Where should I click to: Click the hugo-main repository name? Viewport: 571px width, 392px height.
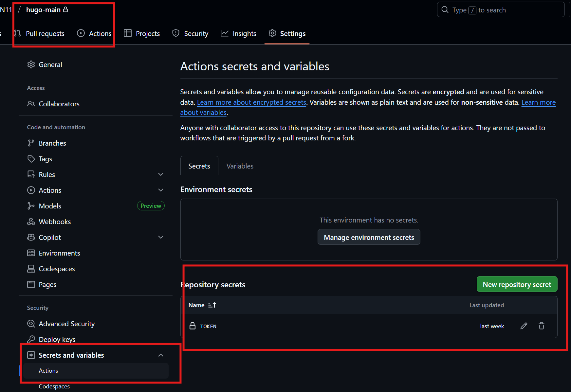coord(43,10)
